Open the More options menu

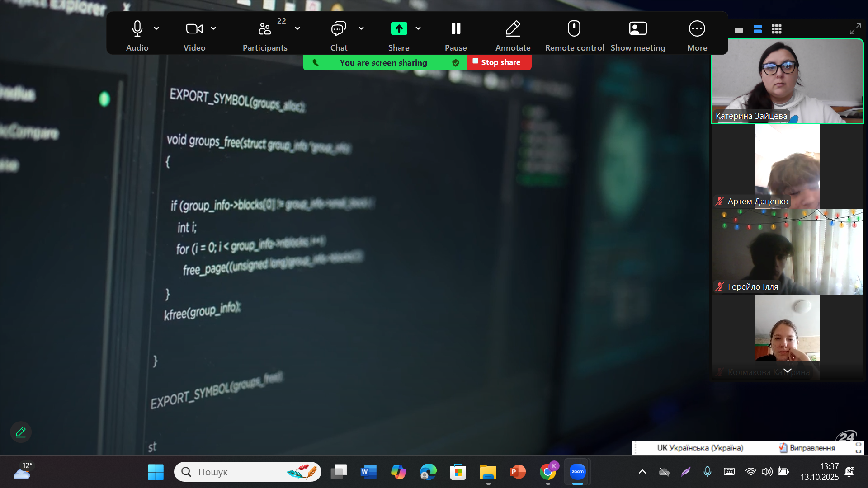click(697, 29)
